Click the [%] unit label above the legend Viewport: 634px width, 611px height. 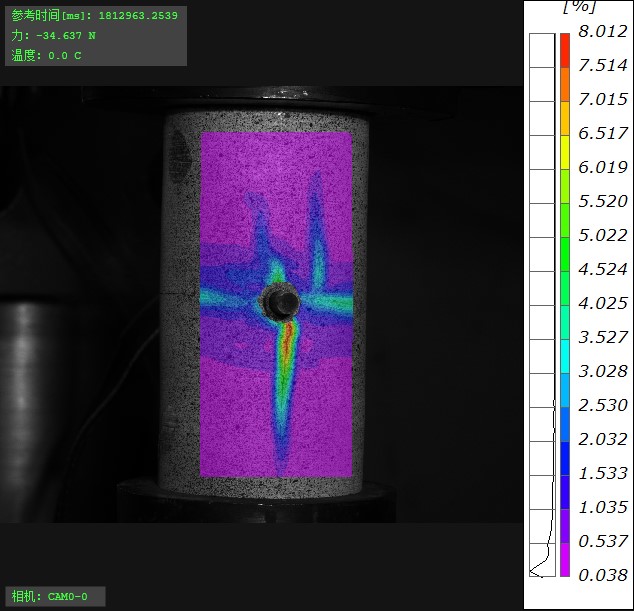[580, 8]
